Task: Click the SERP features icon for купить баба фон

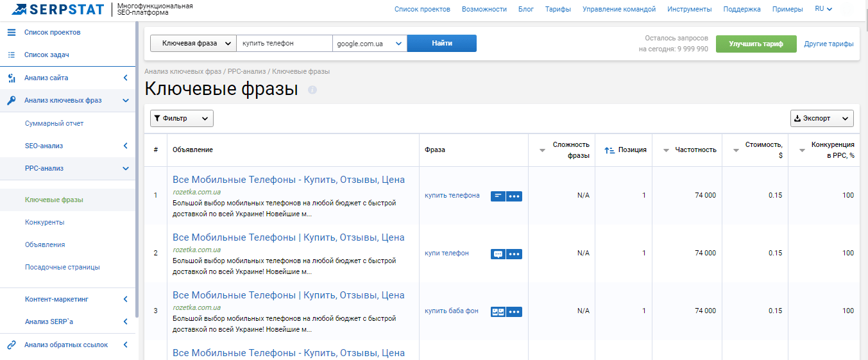Action: tap(498, 312)
